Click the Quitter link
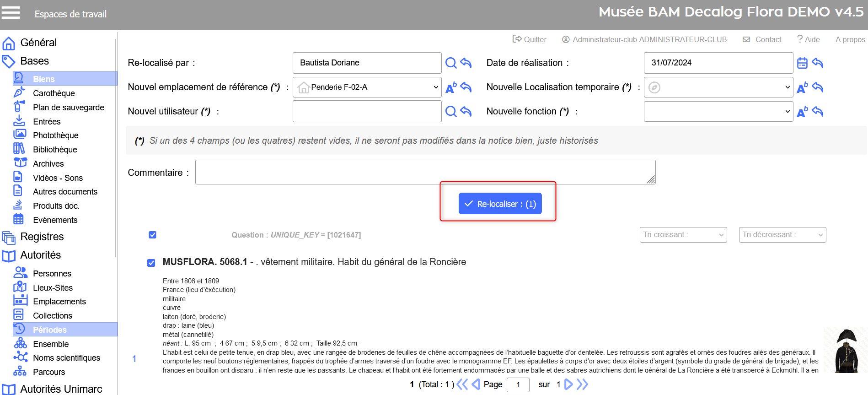This screenshot has height=395, width=868. (x=530, y=39)
